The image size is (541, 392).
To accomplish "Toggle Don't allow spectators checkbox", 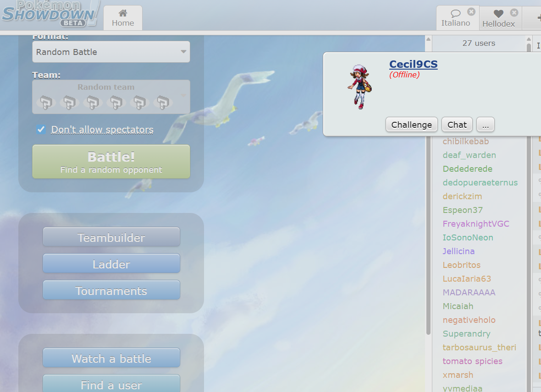I will [x=41, y=129].
